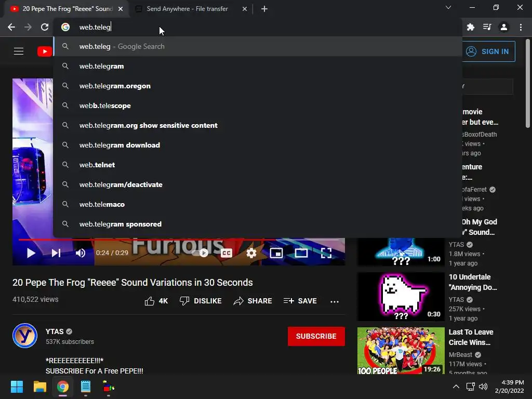Skip to the next video
Viewport: 532px width, 399px height.
coord(56,253)
